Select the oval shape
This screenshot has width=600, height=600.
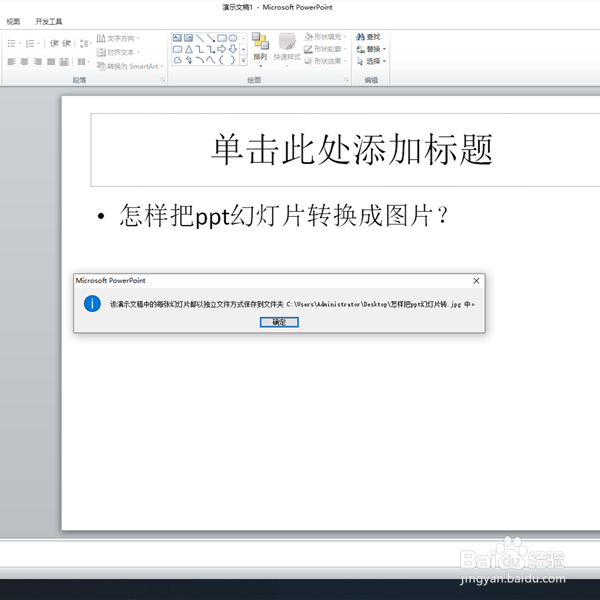(233, 38)
